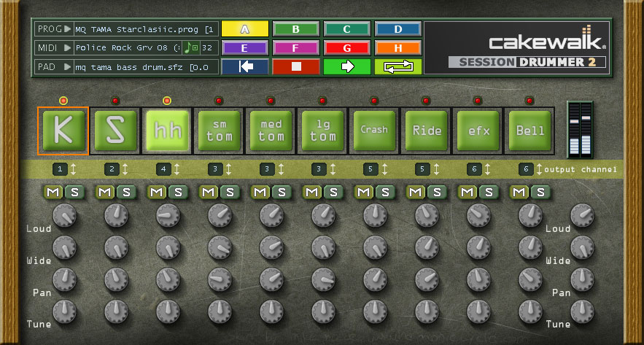This screenshot has height=345, width=644.
Task: Click the red stop button
Action: pyautogui.click(x=296, y=66)
